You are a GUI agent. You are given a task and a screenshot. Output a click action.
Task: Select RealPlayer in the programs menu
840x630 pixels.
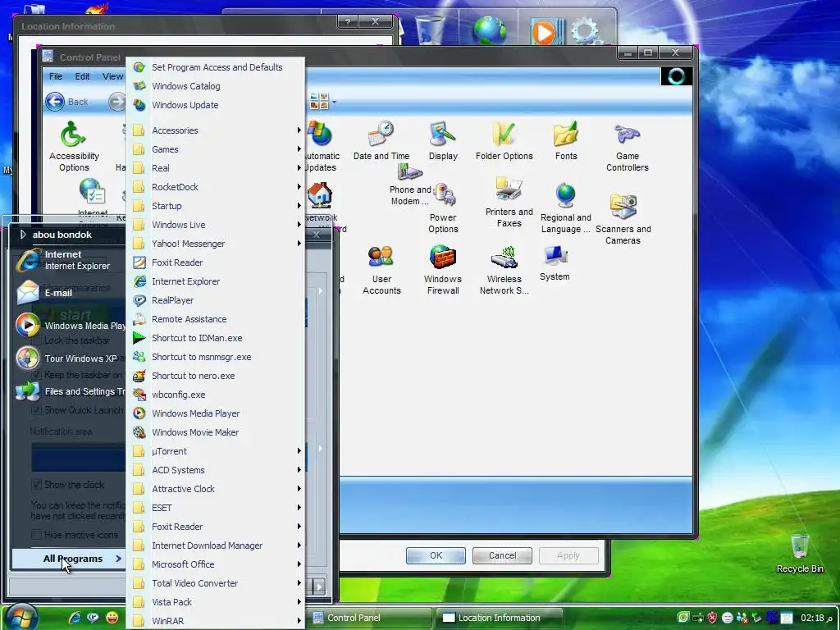216,300
